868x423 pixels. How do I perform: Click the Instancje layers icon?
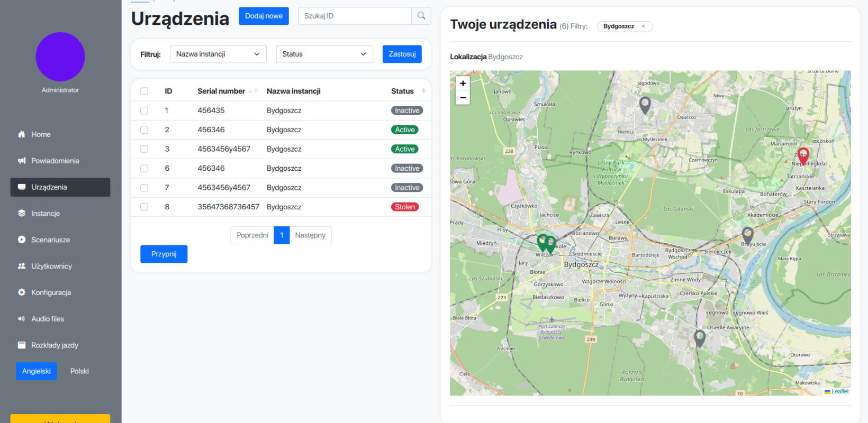[22, 214]
